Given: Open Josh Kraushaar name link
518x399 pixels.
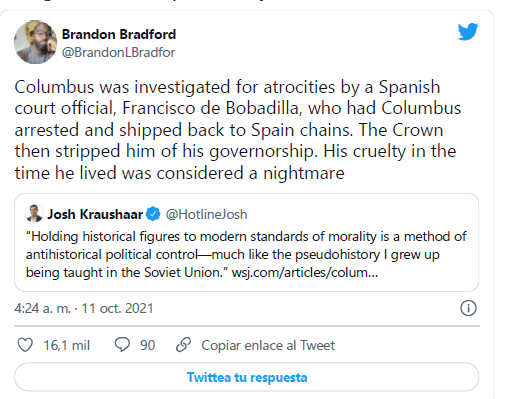Looking at the screenshot, I should (95, 214).
